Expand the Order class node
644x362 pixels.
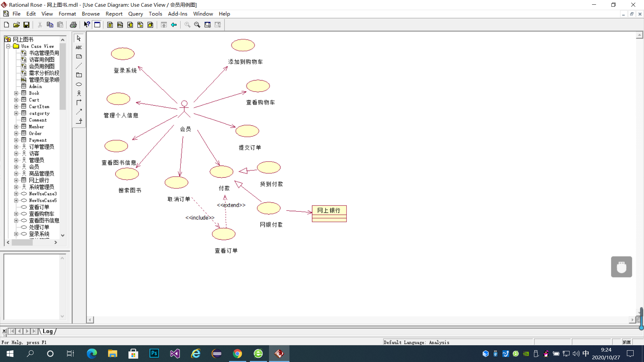[16, 133]
